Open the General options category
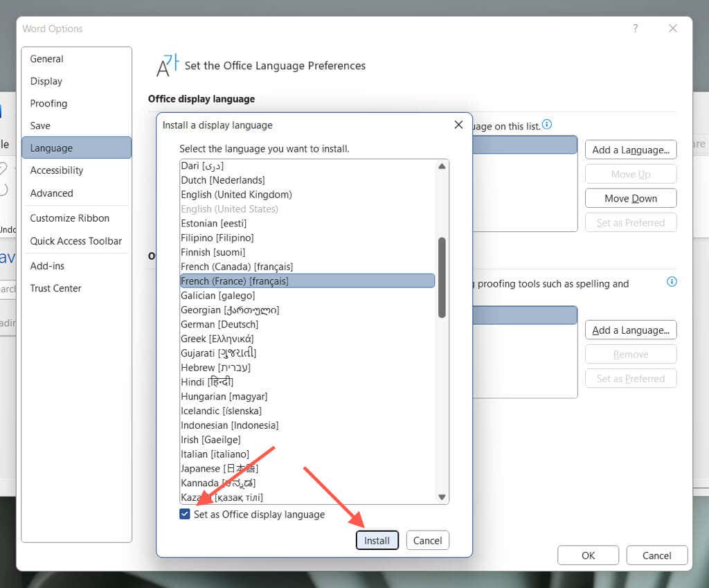709x588 pixels. coord(76,59)
